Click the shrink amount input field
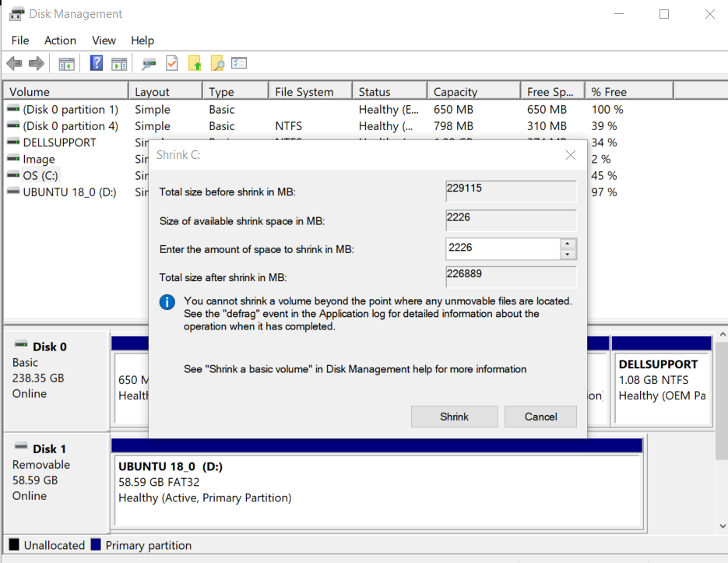 503,248
